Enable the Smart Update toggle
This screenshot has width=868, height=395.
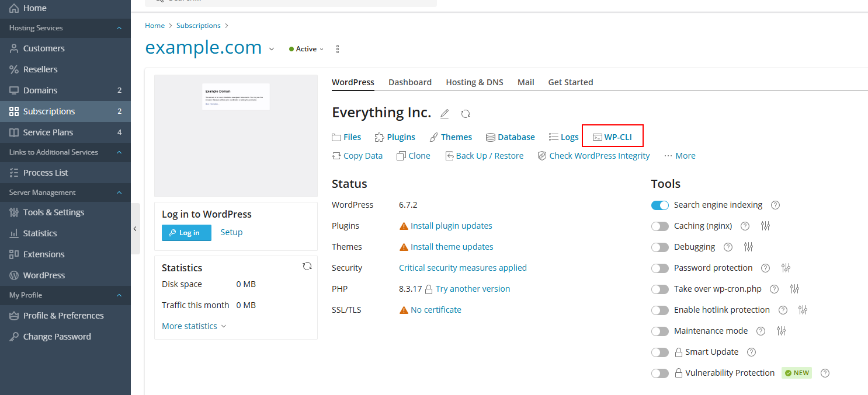pos(660,352)
